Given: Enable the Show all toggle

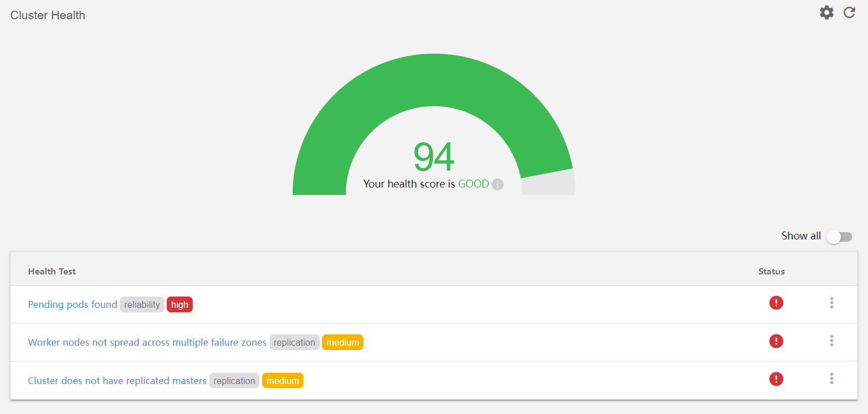Looking at the screenshot, I should pos(839,236).
